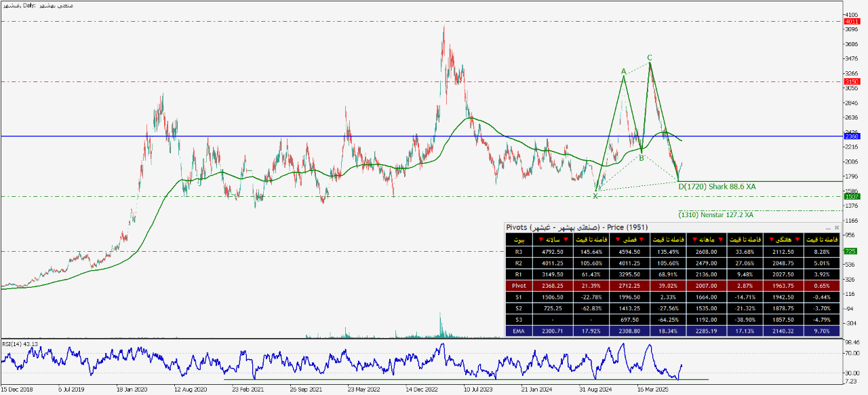The height and width of the screenshot is (395, 868).
Task: Click the RSI(14) indicator label
Action: pos(20,344)
